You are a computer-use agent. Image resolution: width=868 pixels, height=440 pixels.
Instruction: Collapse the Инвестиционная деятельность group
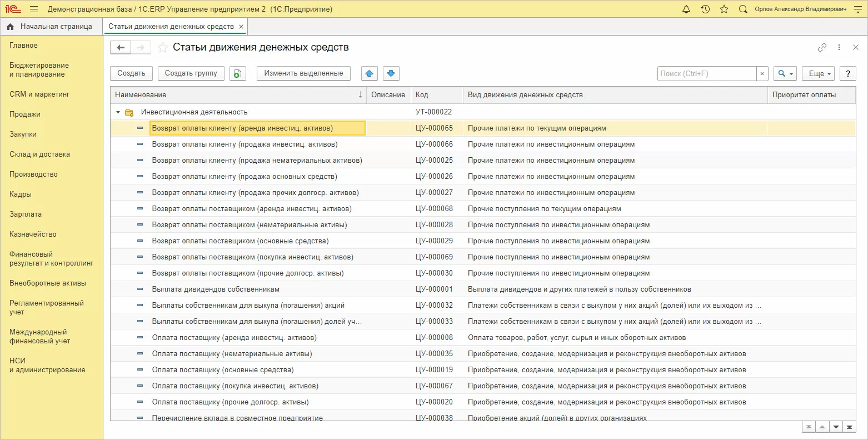coord(118,112)
